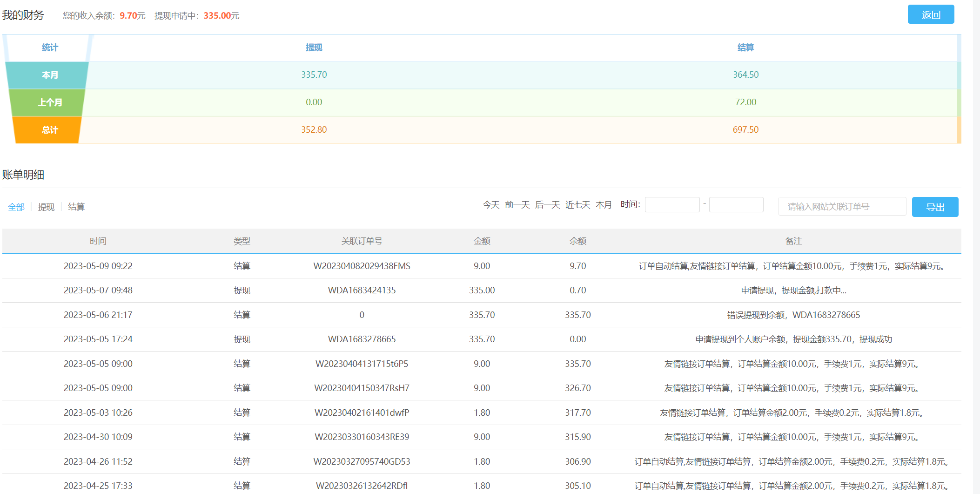Click the end time input field
Image resolution: width=980 pixels, height=494 pixels.
[736, 205]
